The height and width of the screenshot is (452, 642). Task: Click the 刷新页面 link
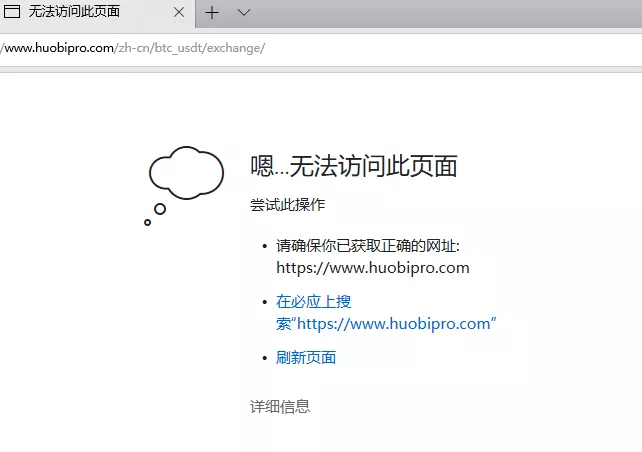click(x=306, y=358)
